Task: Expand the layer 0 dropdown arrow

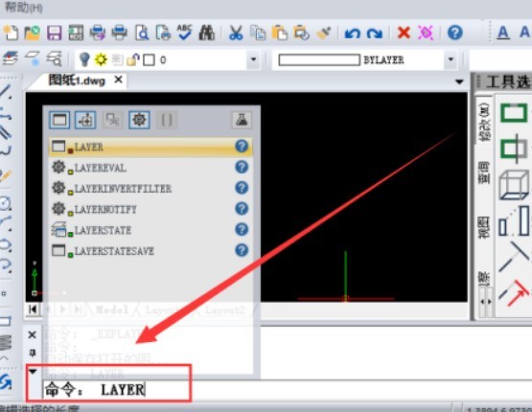Action: (253, 59)
